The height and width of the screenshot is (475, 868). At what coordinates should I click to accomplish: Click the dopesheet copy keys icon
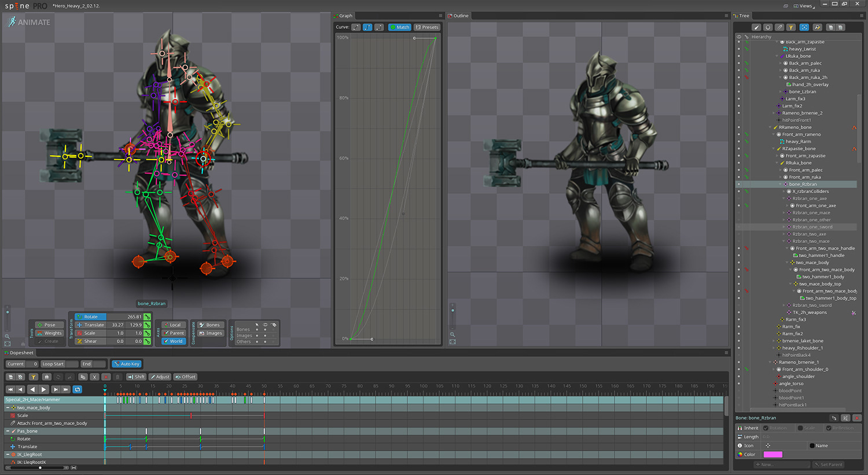83,377
